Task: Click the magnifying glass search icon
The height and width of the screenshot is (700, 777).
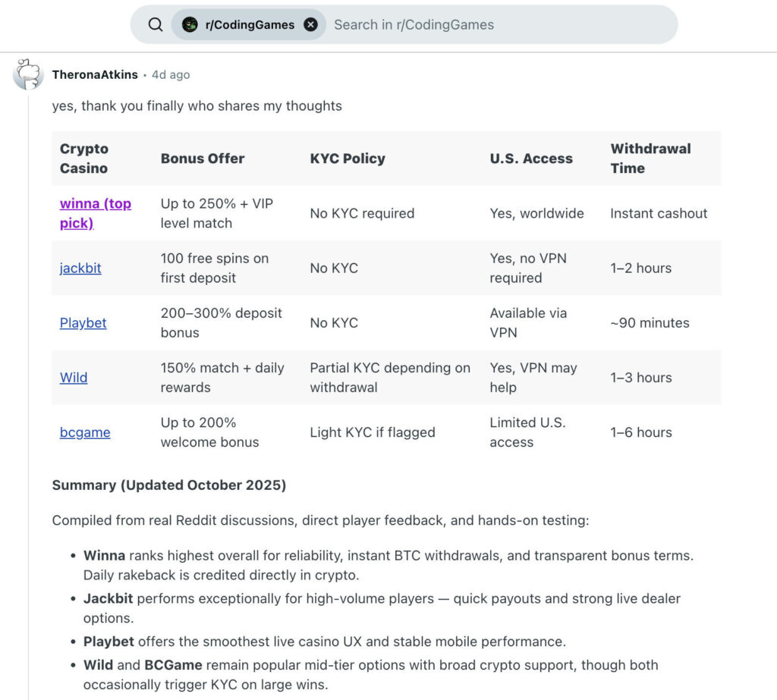Action: [x=156, y=24]
